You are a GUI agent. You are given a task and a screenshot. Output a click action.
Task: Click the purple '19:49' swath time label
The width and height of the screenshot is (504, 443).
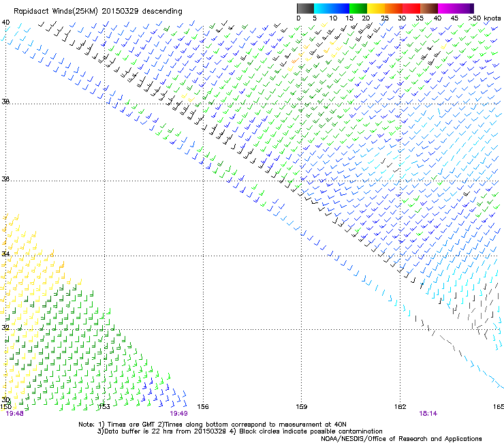click(178, 414)
